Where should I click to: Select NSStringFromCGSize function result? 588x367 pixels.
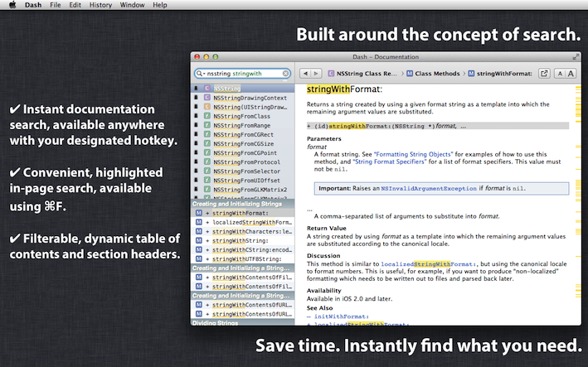pos(243,144)
